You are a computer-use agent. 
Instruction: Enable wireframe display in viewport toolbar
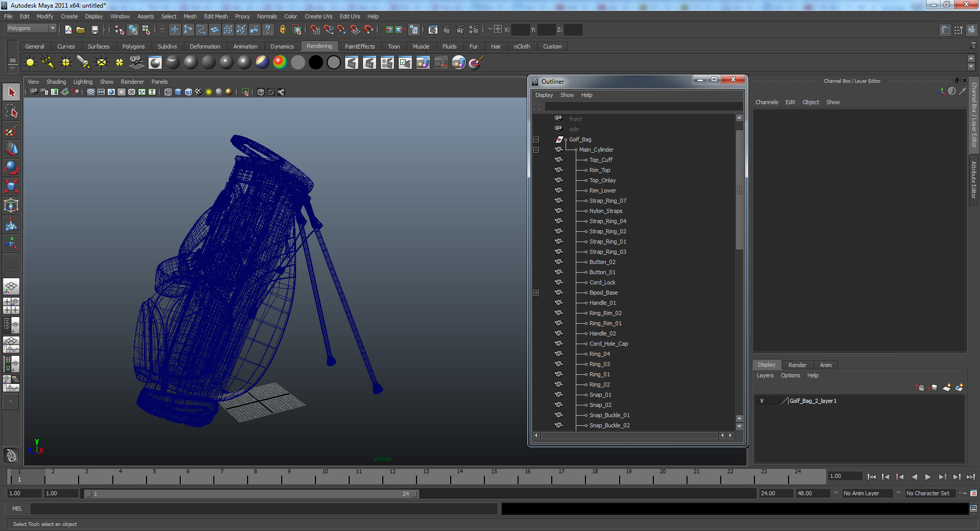[168, 92]
